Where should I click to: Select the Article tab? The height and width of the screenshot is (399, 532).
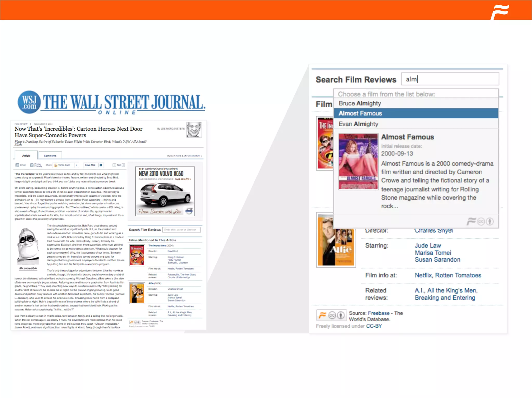(26, 156)
